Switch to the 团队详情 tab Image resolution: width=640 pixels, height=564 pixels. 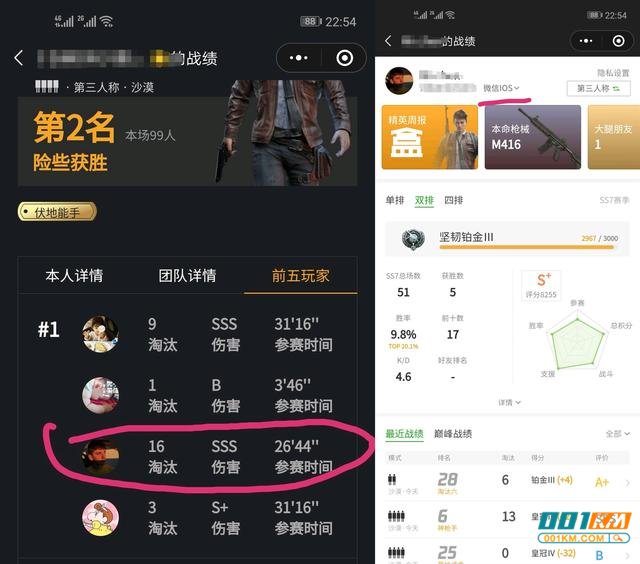pos(187,276)
